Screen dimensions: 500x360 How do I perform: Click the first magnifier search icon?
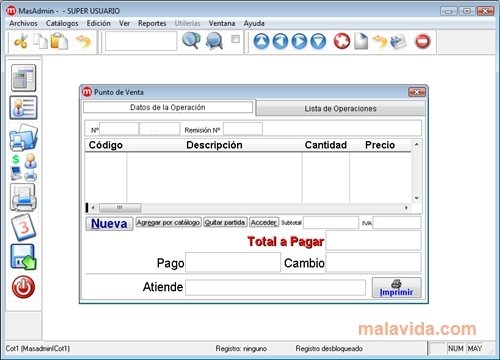pos(191,41)
